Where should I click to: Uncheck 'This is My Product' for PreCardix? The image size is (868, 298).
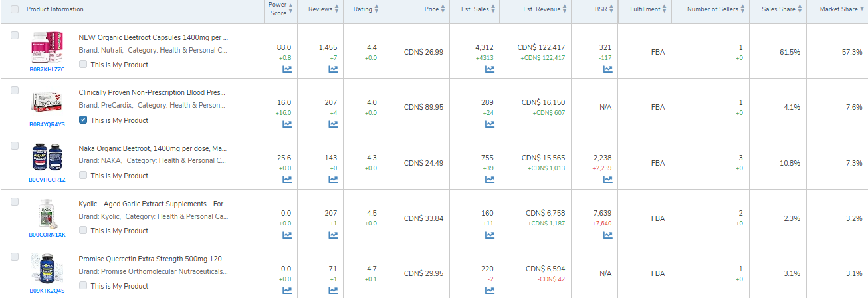[x=83, y=120]
